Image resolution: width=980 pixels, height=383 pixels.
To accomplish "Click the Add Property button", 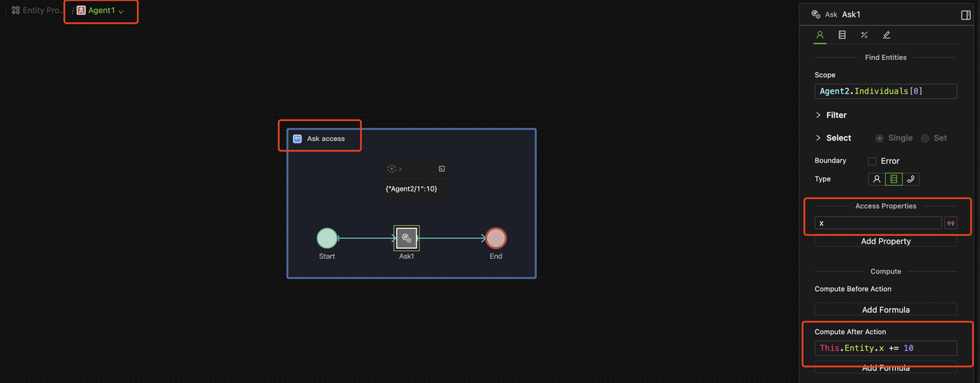I will 885,241.
